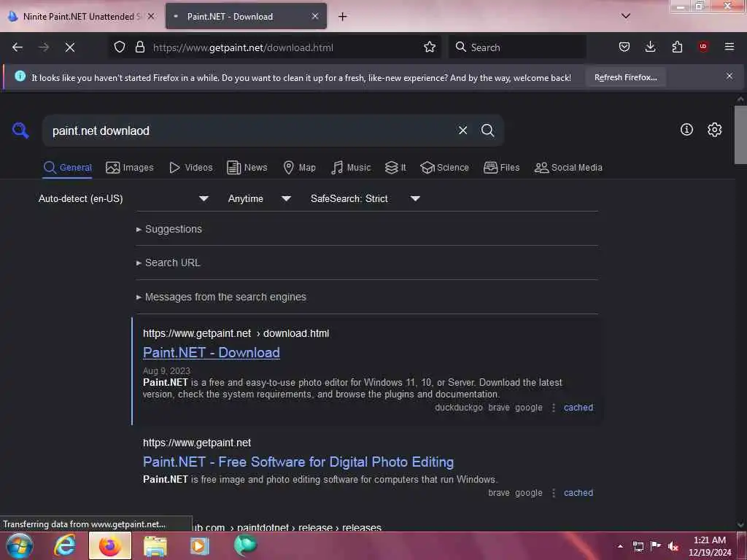The height and width of the screenshot is (560, 747).
Task: Go back to the previous page
Action: 18,47
